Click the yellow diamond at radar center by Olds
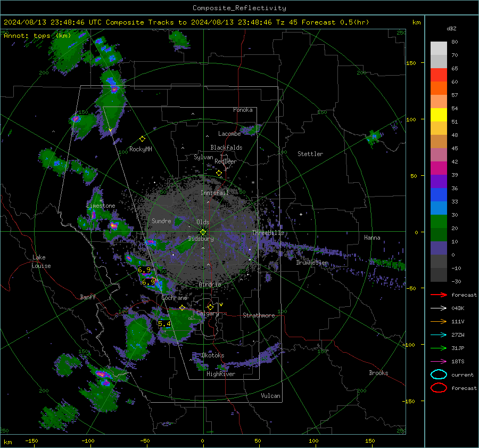 click(x=203, y=232)
